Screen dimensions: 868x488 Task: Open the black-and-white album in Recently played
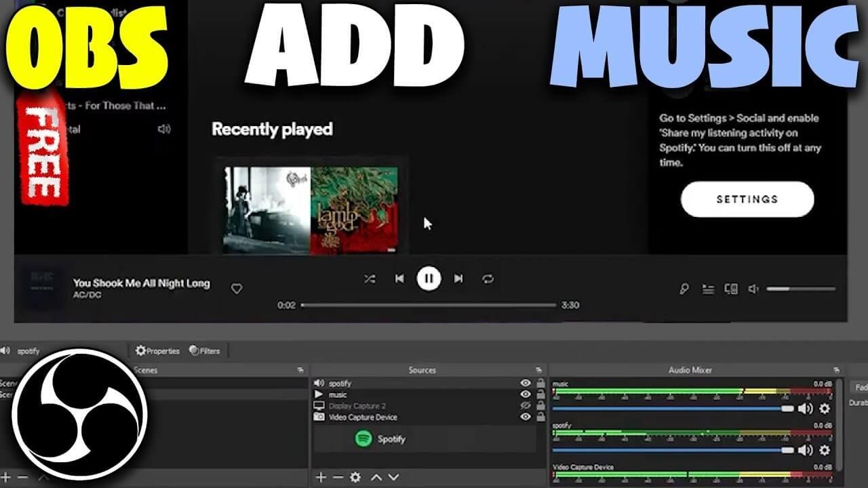(267, 211)
